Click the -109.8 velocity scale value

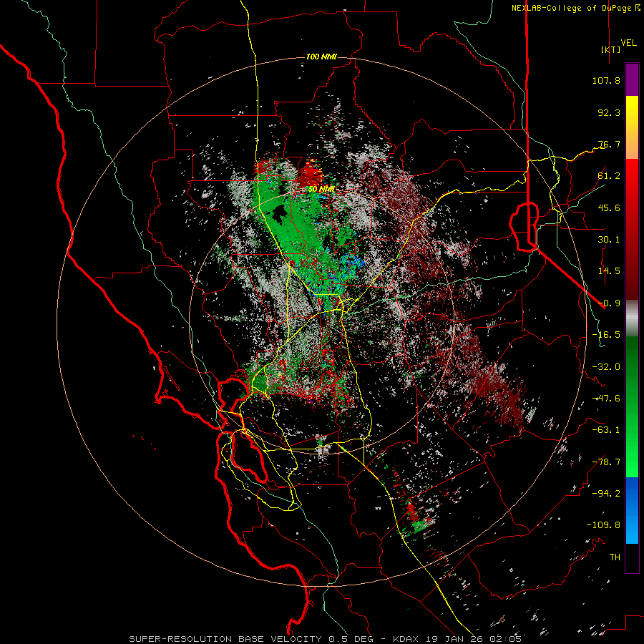click(603, 525)
